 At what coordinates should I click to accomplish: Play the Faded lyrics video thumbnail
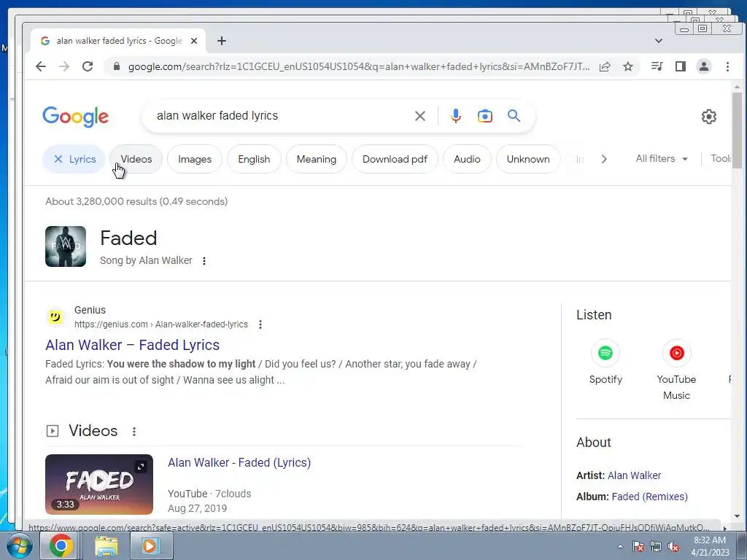(x=99, y=484)
